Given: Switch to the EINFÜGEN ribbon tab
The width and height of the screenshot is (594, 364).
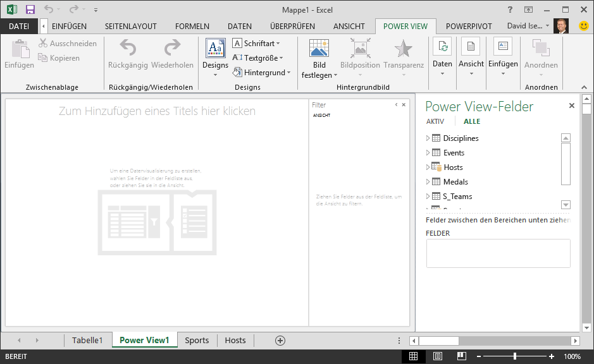Looking at the screenshot, I should (70, 26).
